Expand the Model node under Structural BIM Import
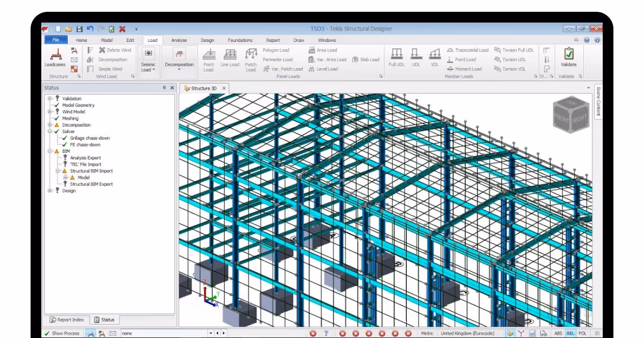Screen dimensions: 644x338 (65, 178)
